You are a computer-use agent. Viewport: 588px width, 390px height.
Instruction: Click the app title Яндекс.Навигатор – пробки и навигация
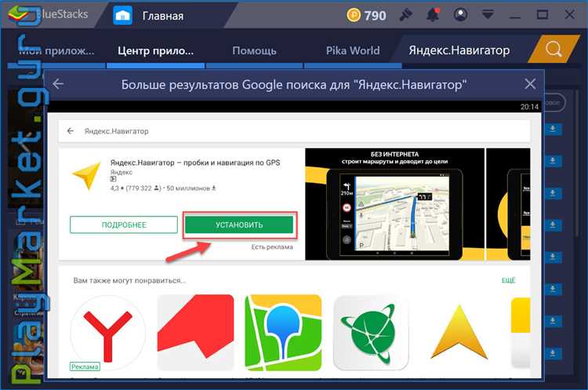coord(195,162)
